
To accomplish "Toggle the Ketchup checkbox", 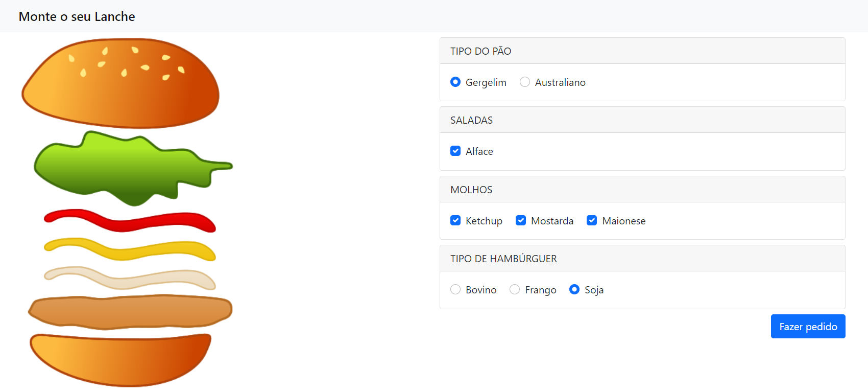I will tap(455, 221).
